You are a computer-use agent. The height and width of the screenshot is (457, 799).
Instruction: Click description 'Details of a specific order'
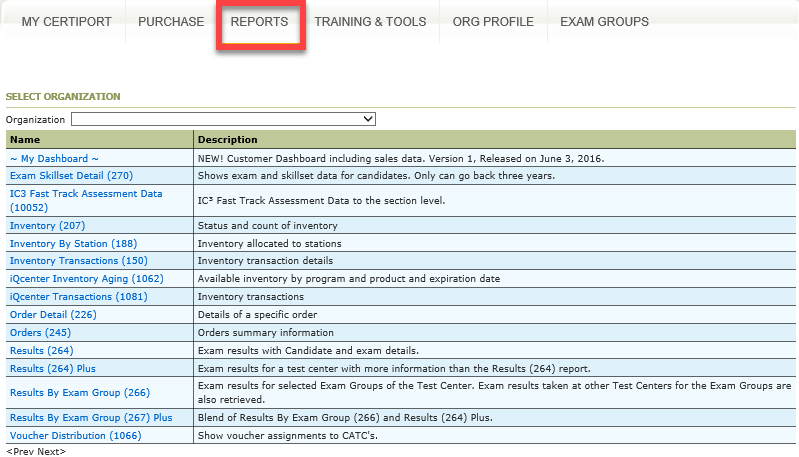257,315
